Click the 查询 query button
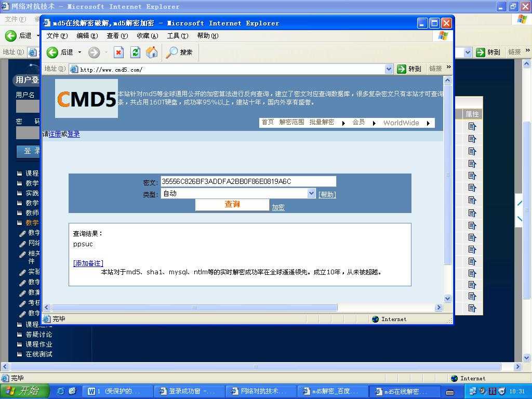 (232, 204)
